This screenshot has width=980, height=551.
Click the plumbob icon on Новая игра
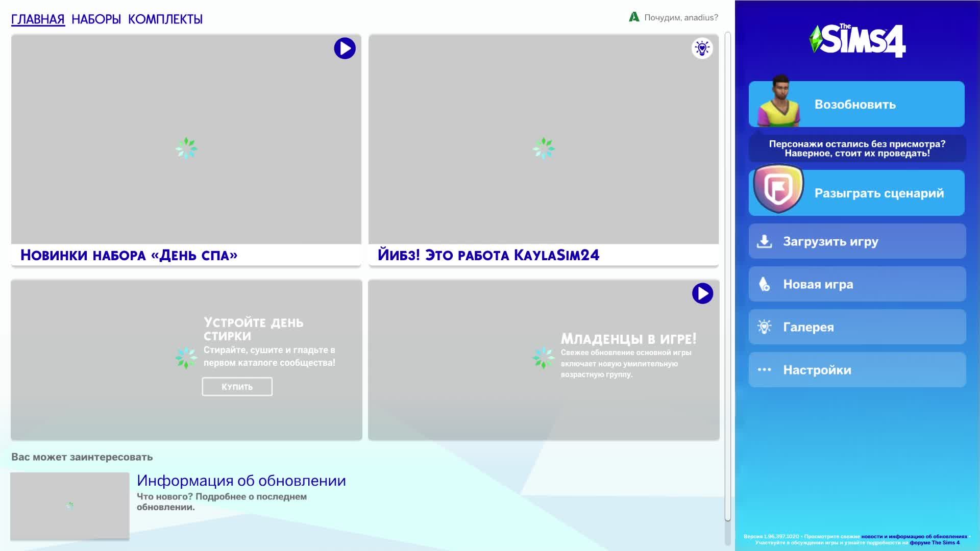coord(764,284)
